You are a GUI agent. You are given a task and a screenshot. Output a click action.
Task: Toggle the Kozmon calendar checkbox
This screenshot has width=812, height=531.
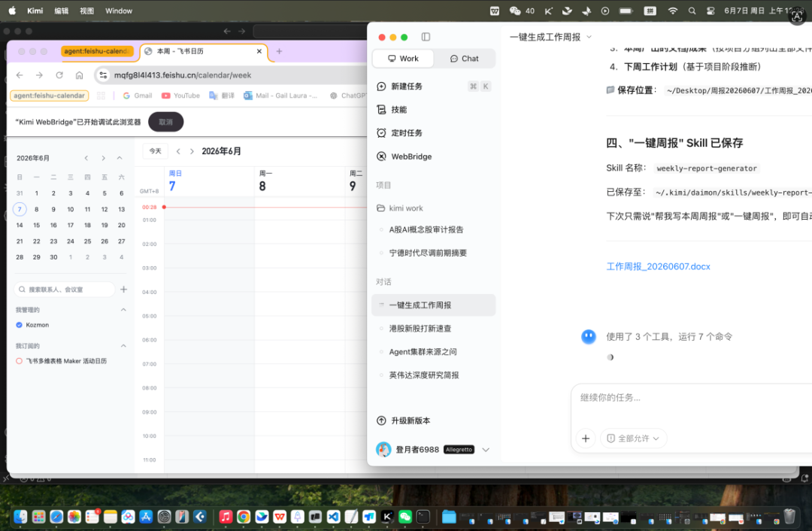[x=19, y=325]
